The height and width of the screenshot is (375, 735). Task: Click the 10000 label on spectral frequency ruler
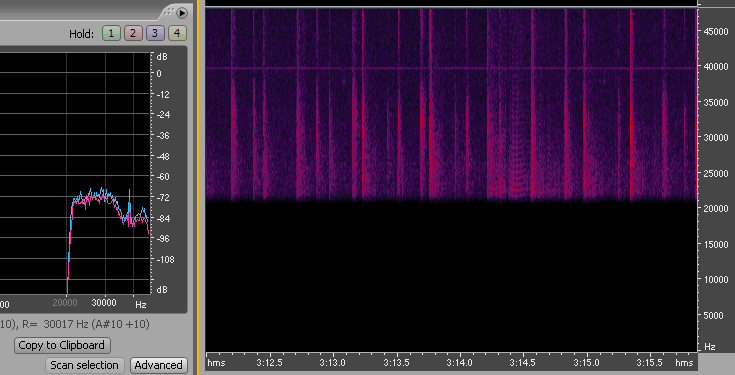click(x=716, y=280)
